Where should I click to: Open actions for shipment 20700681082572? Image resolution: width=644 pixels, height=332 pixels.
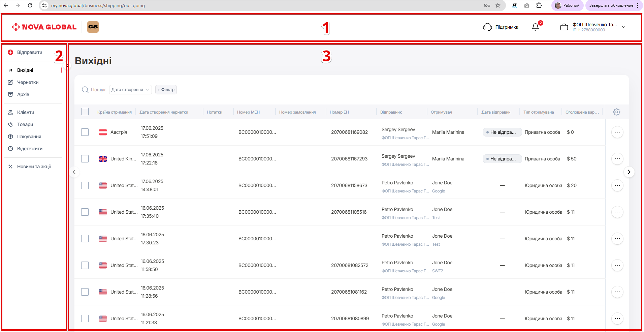(617, 265)
